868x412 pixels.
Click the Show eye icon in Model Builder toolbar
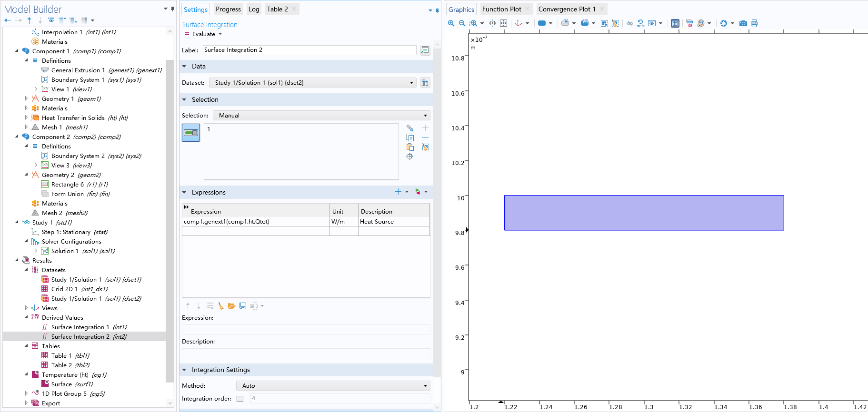click(51, 20)
